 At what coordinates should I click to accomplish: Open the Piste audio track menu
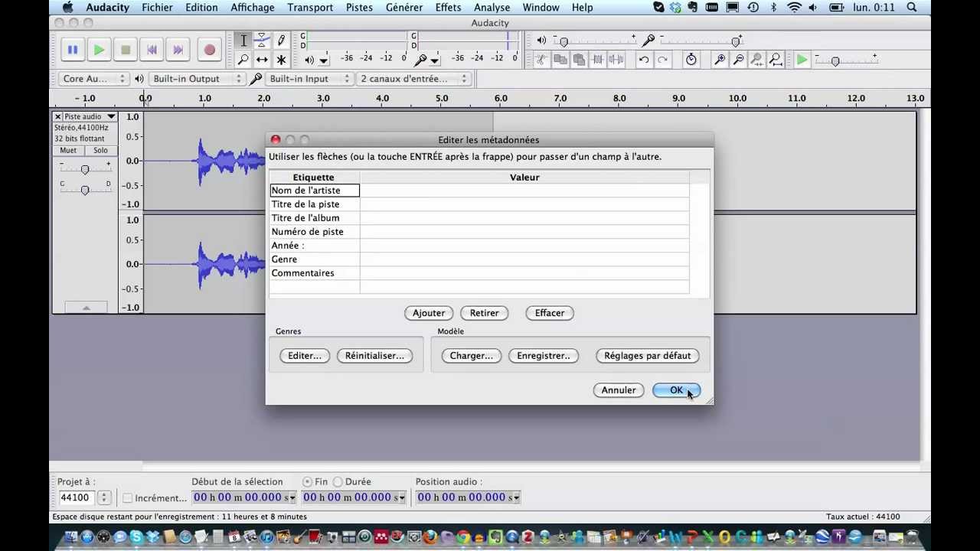tap(90, 116)
